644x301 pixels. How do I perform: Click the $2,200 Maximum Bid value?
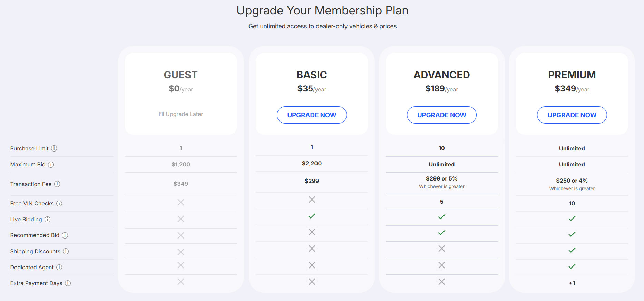pyautogui.click(x=312, y=163)
